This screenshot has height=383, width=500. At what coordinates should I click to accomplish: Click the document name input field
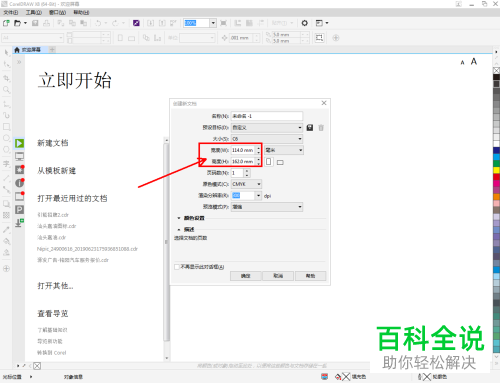point(267,116)
